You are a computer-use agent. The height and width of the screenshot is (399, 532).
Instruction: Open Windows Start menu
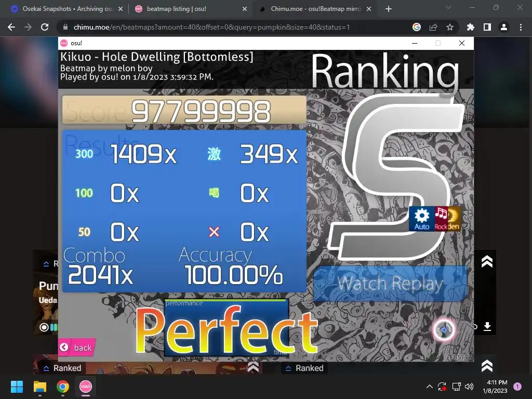[x=17, y=387]
